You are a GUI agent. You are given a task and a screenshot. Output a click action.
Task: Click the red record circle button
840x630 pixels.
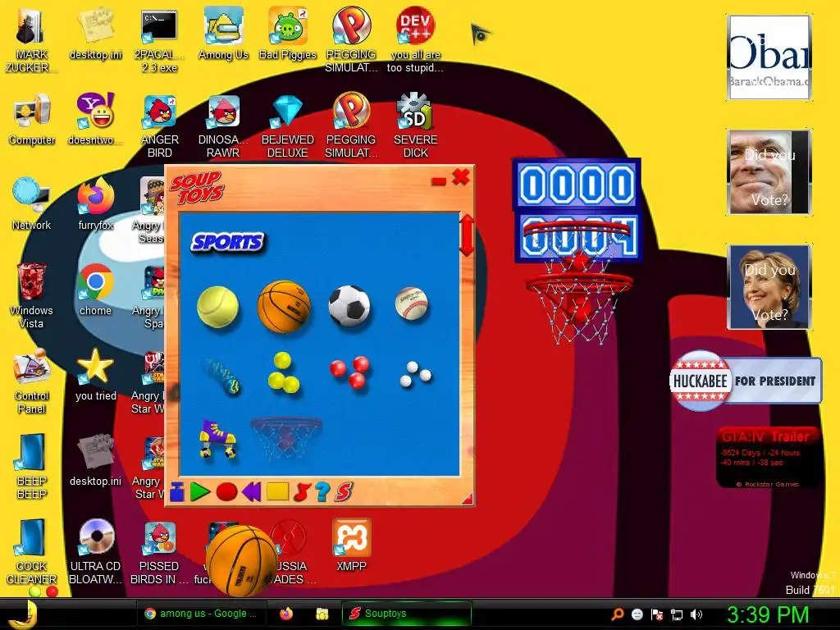pos(226,492)
